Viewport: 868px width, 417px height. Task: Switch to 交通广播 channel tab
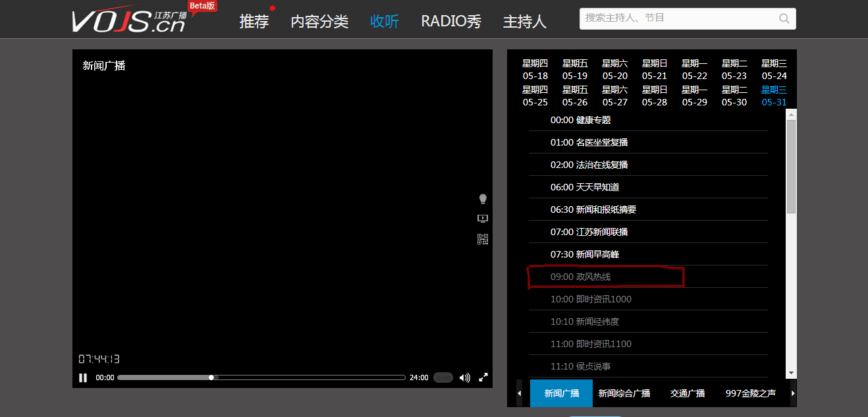pos(688,393)
